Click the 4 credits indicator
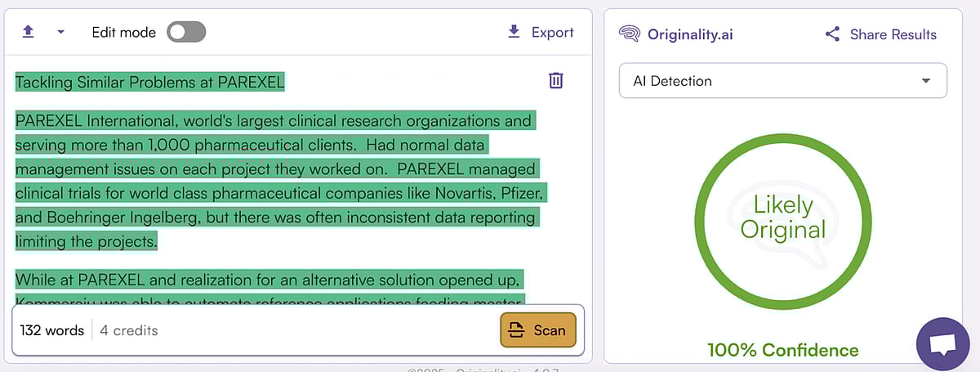Viewport: 980px width, 372px height. point(129,330)
